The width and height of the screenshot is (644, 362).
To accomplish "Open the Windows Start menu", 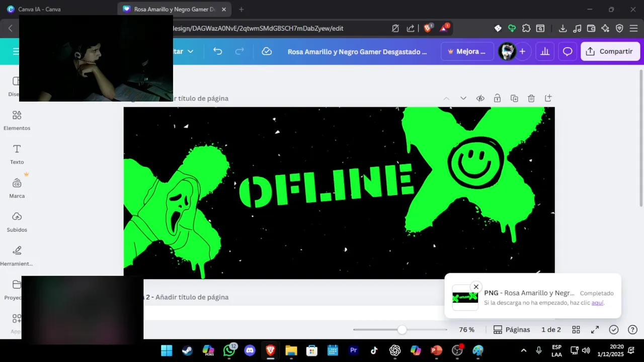I will point(167,350).
